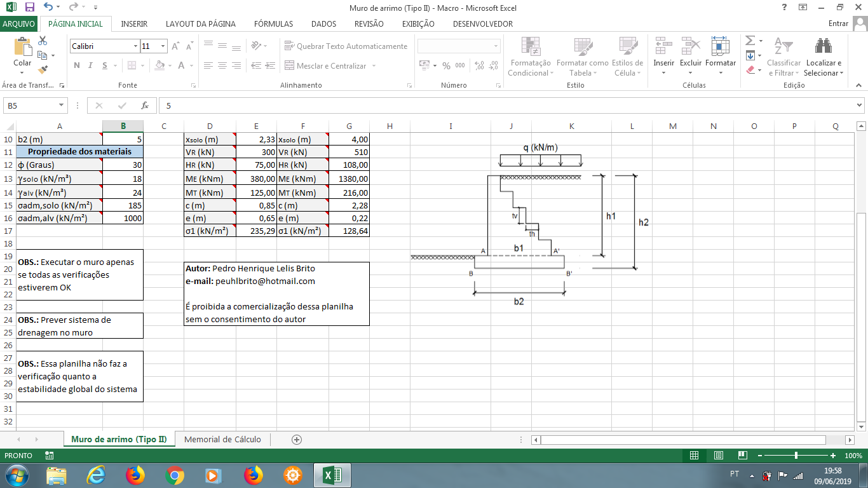
Task: Click the Windows Start button
Action: click(x=17, y=475)
